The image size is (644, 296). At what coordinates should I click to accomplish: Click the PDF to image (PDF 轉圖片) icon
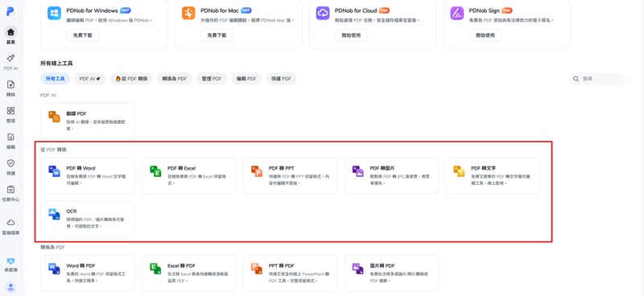357,171
